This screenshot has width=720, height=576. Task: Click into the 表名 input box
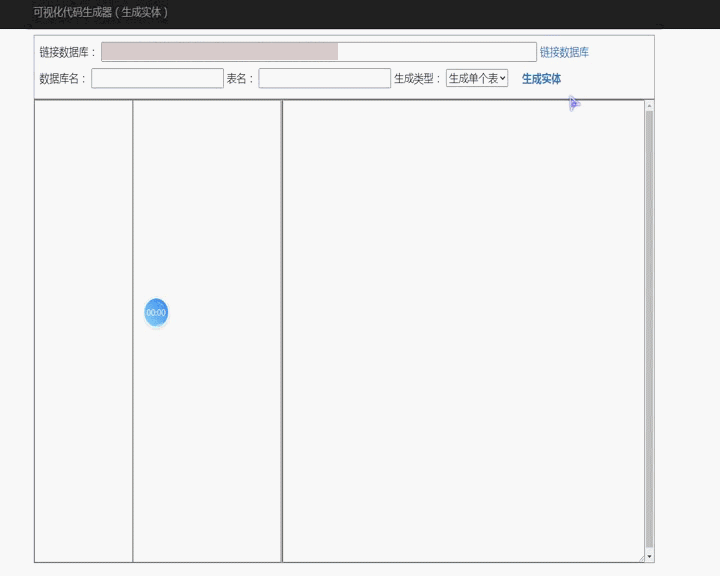pos(324,79)
